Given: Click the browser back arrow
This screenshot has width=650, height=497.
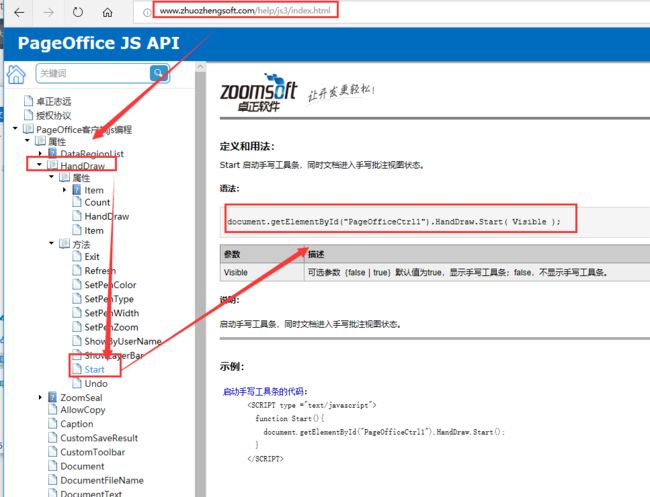Looking at the screenshot, I should (19, 12).
